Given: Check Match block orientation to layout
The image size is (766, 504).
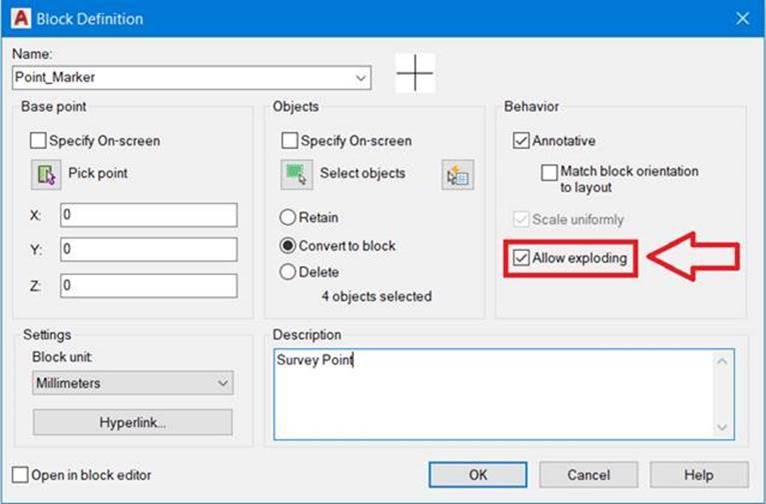Looking at the screenshot, I should (x=548, y=172).
